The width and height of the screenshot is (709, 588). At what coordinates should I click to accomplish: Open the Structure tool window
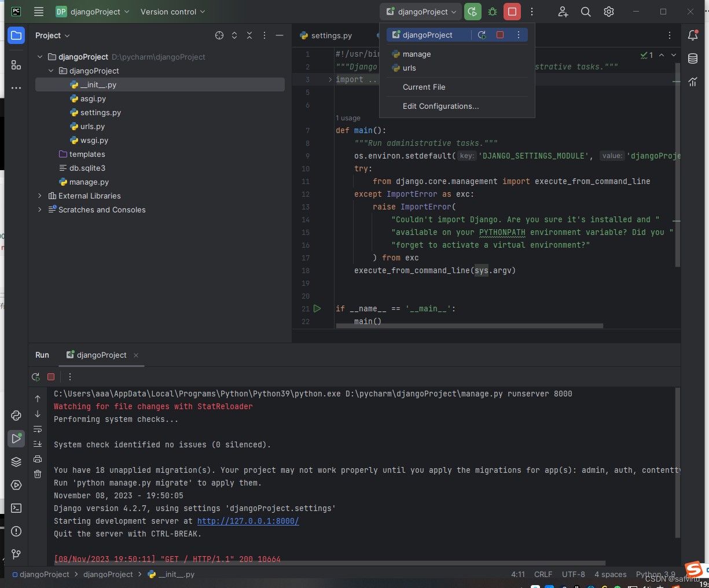click(x=16, y=65)
